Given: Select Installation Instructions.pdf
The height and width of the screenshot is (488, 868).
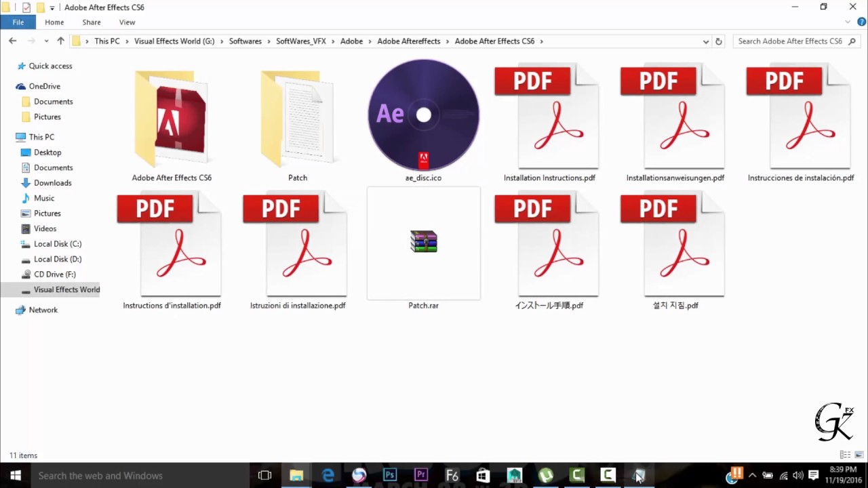Looking at the screenshot, I should 549,122.
